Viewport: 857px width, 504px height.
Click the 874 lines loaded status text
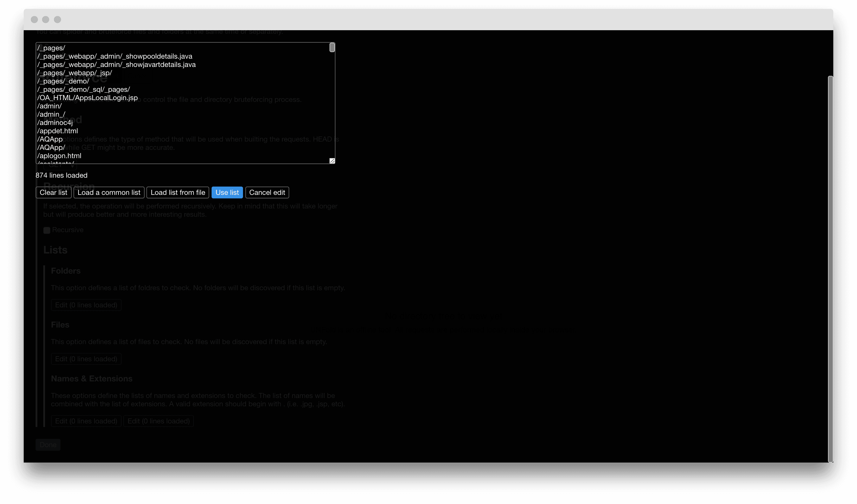(61, 175)
